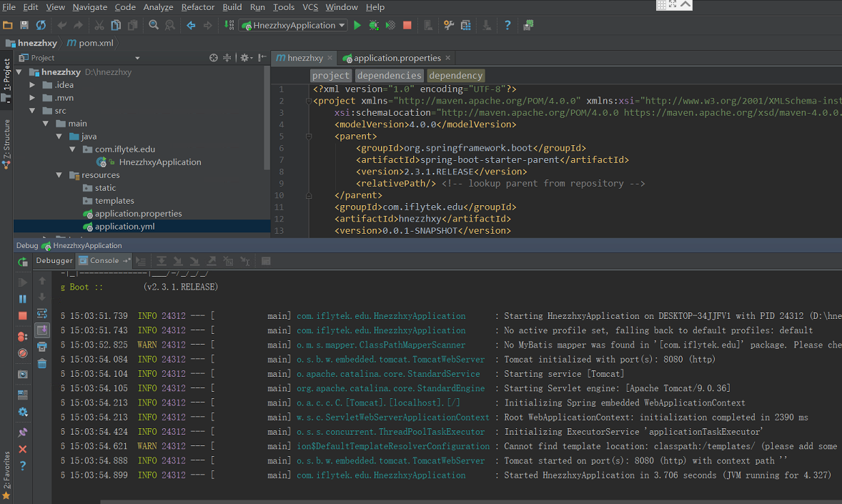Viewport: 842px width, 504px height.
Task: Select the Console tab
Action: 104,261
